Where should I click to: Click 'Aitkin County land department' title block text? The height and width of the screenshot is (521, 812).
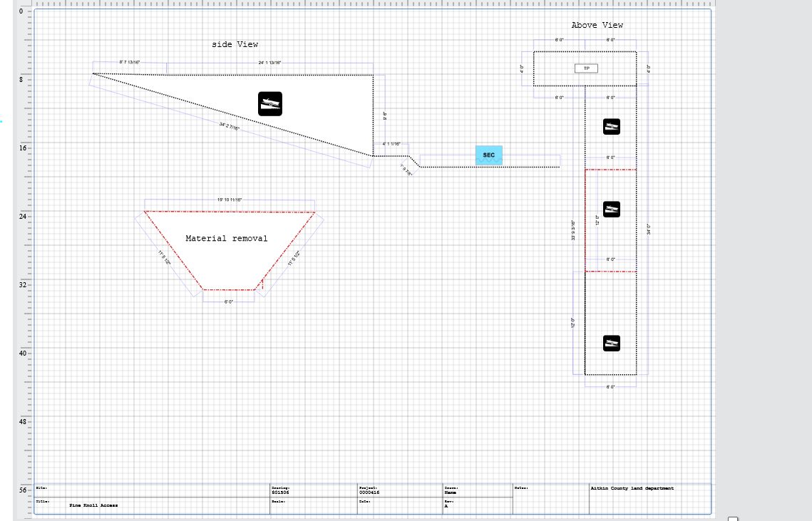[x=632, y=488]
